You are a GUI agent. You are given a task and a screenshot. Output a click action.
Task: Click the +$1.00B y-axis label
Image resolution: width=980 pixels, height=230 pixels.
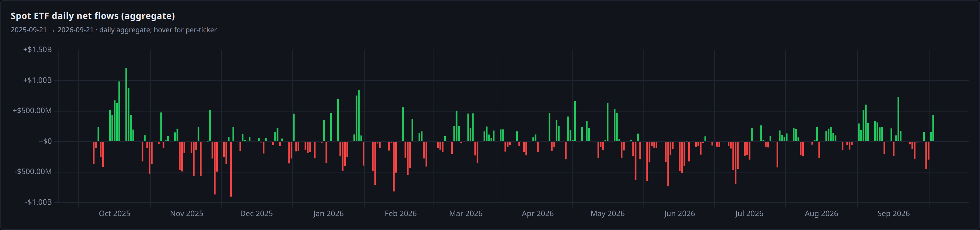point(37,80)
